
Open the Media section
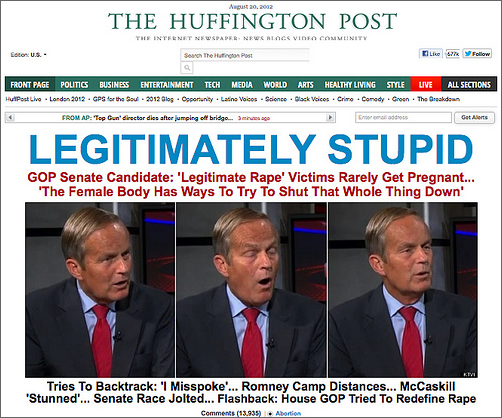(x=242, y=85)
